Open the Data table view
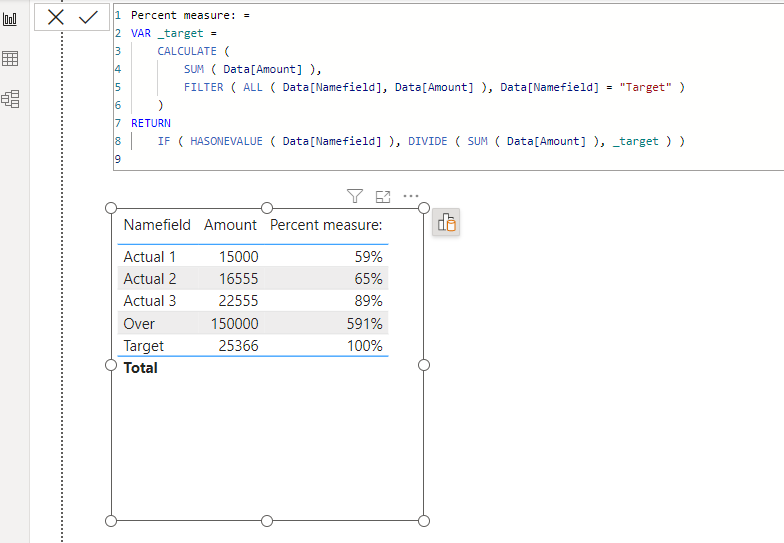The height and width of the screenshot is (543, 784). 10,58
